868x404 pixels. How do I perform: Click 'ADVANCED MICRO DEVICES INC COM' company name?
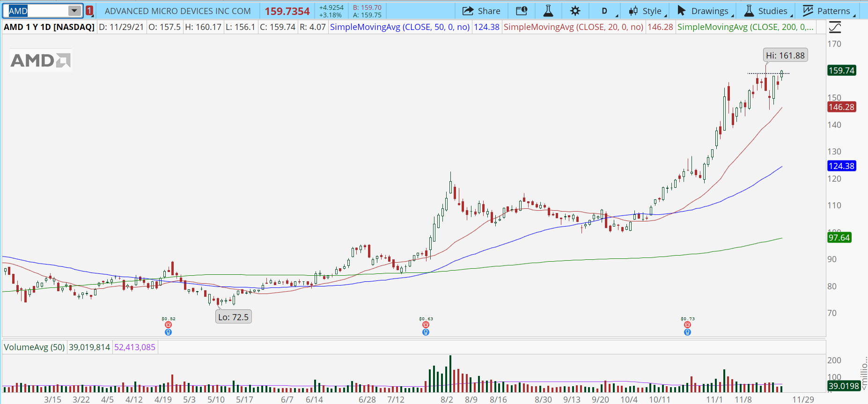tap(178, 11)
